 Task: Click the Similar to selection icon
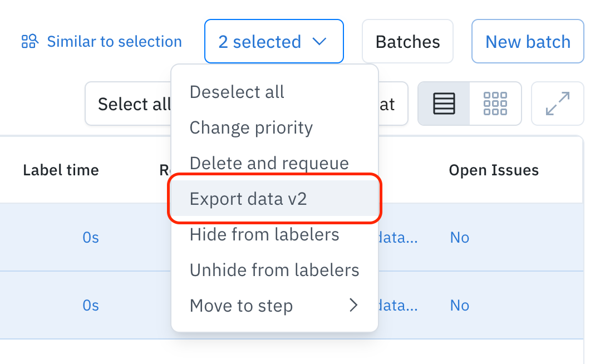click(x=29, y=42)
